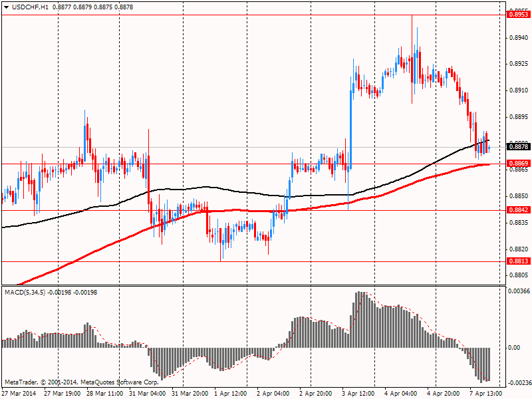Select the black current price label 0.8878

pyautogui.click(x=518, y=146)
